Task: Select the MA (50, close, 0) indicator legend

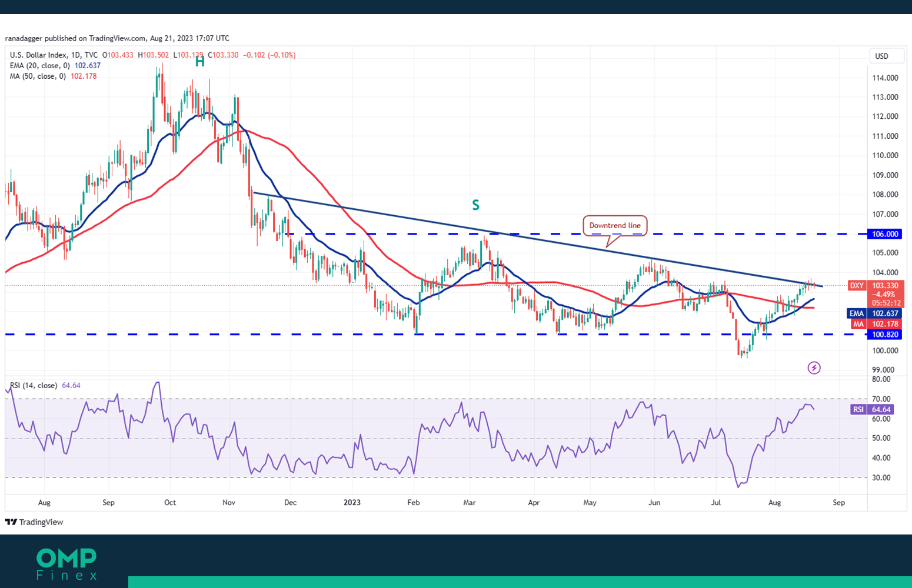Action: tap(53, 76)
